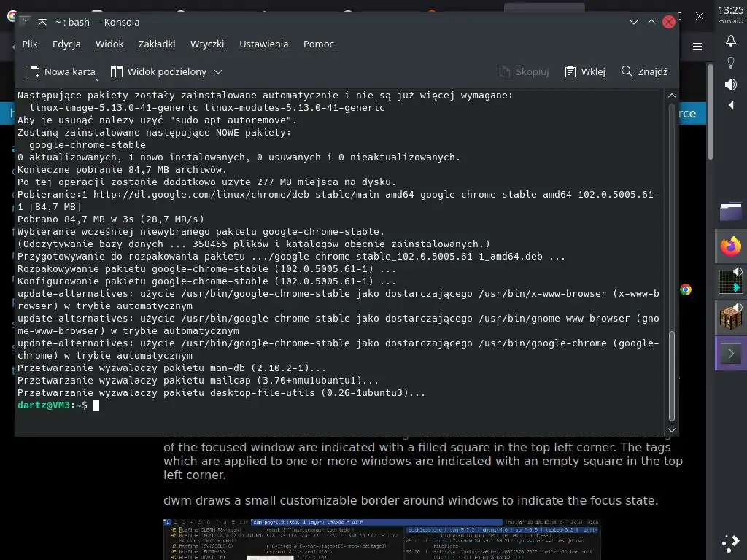747x560 pixels.
Task: Click the terminal prompt dartz@VM3
Action: 44,405
